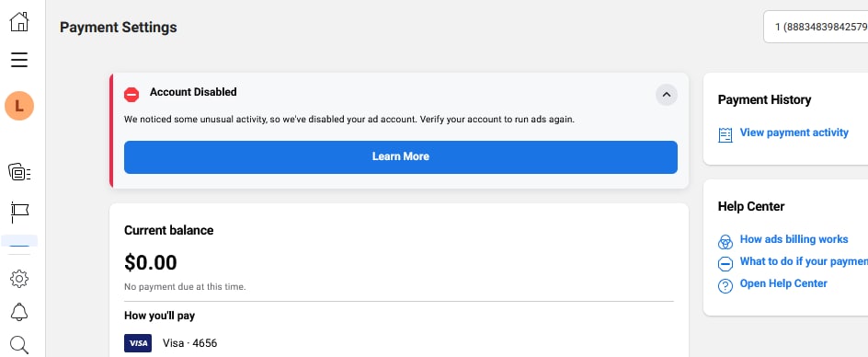Open the ads layout icon in sidebar
This screenshot has width=868, height=357.
click(19, 173)
